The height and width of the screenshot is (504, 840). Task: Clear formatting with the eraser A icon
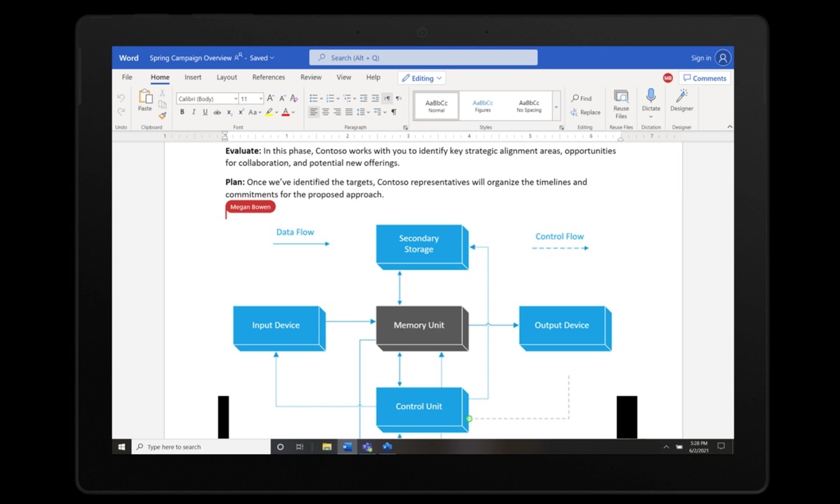294,99
